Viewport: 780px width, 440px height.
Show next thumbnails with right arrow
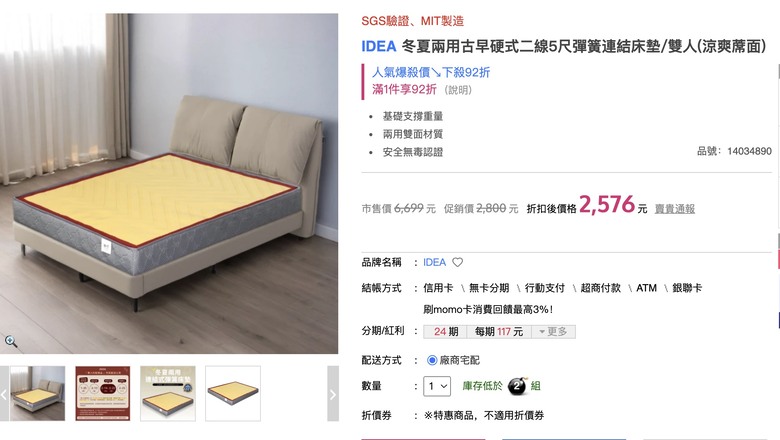333,394
